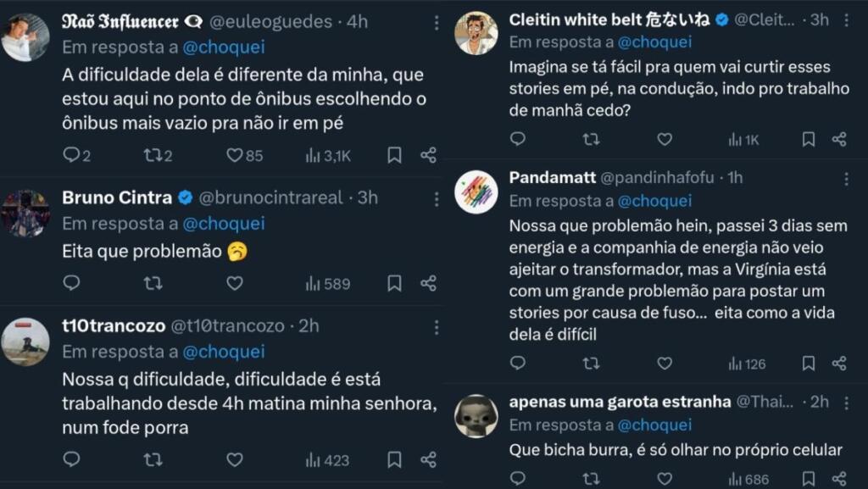Retweet Cleitin white belt's tweet
Image resolution: width=868 pixels, height=489 pixels.
[591, 139]
